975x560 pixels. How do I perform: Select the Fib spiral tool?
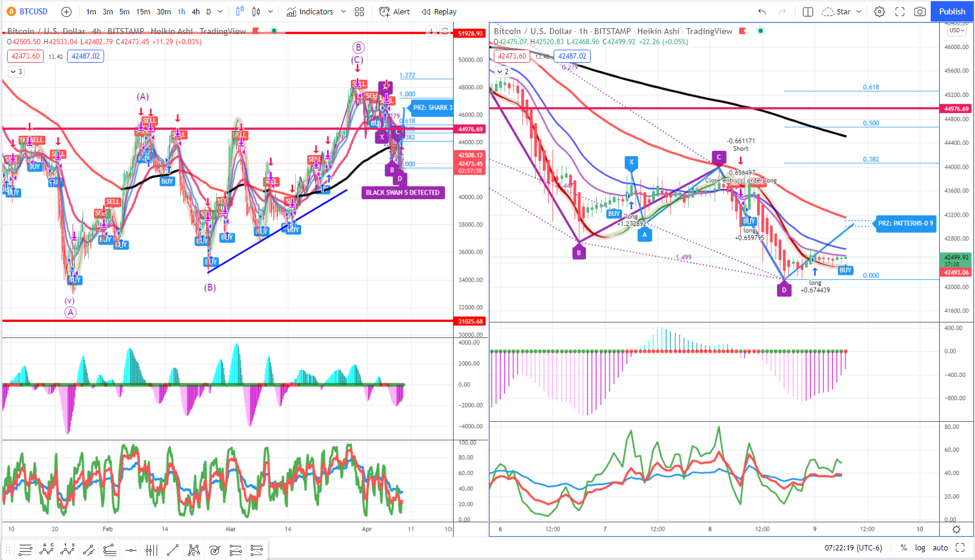(x=214, y=550)
